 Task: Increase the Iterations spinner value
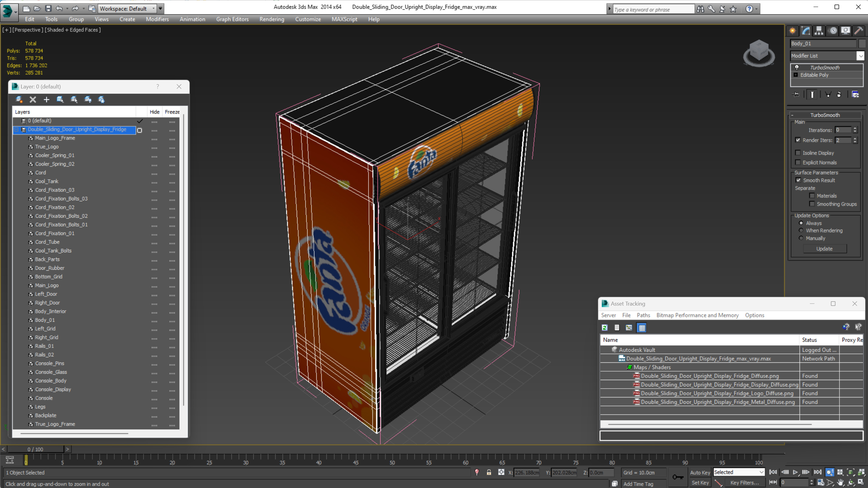[855, 128]
